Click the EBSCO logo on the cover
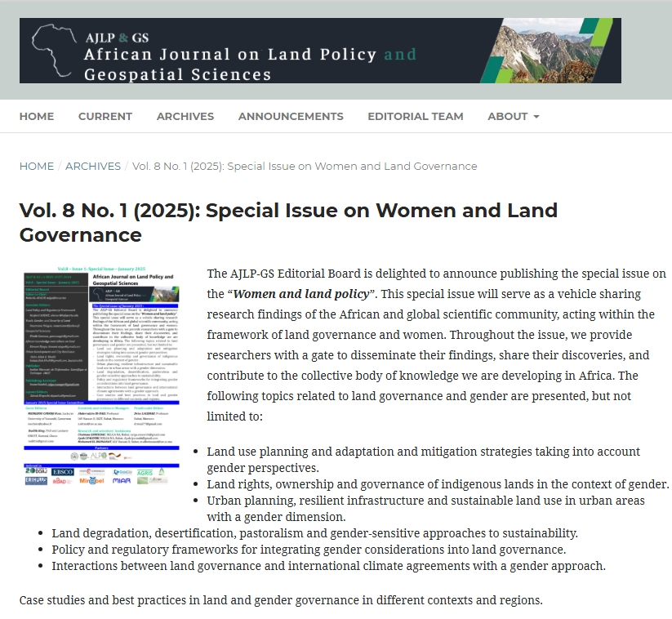 pyautogui.click(x=63, y=471)
